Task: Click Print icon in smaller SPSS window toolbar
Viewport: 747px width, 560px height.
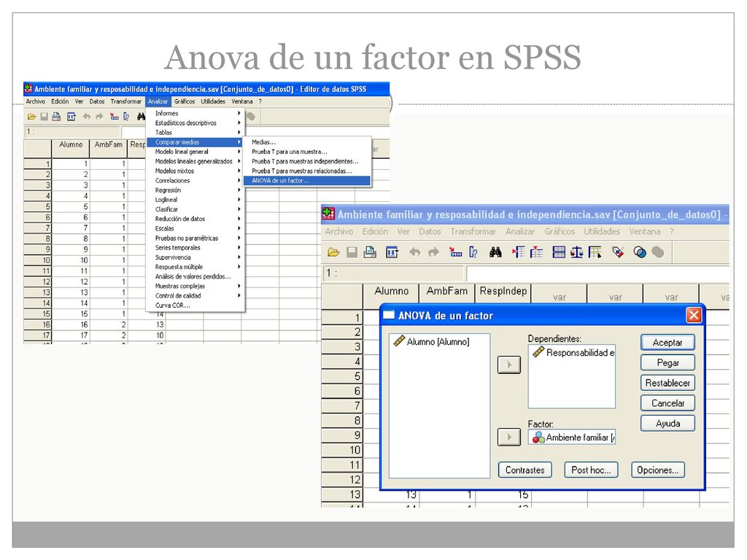Action: [x=56, y=117]
